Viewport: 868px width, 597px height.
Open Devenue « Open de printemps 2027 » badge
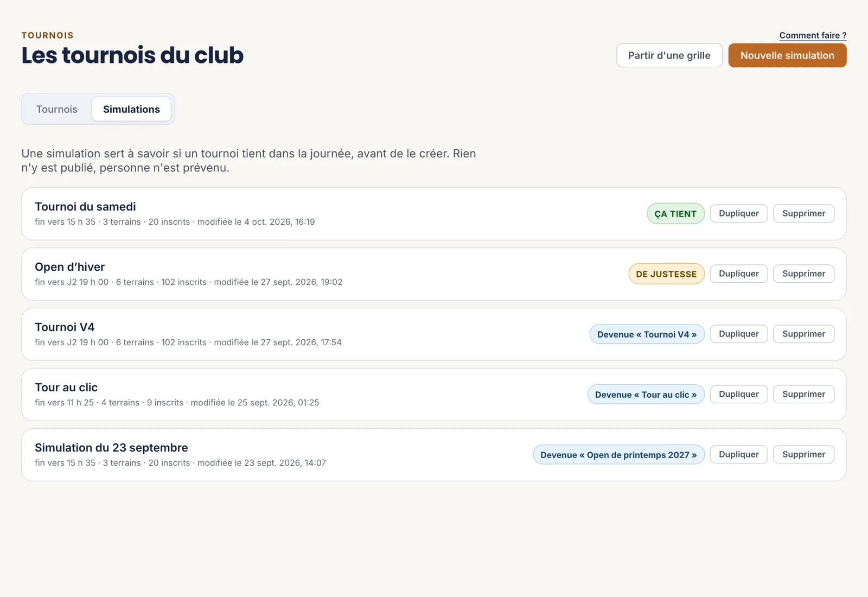click(x=618, y=455)
